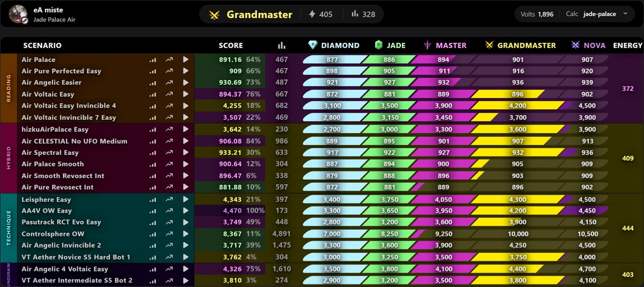
Task: Open leaderboard icon for Air Angelic Easier
Action: click(153, 82)
